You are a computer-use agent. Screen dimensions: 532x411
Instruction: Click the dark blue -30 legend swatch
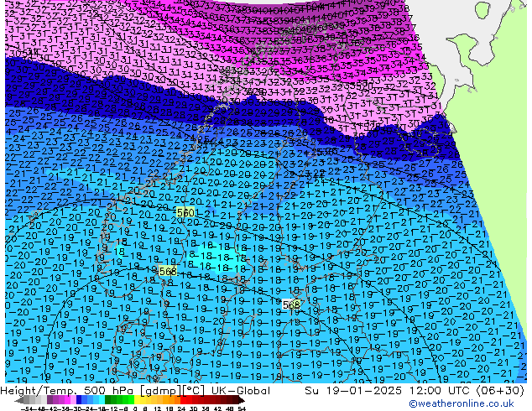coord(79,400)
